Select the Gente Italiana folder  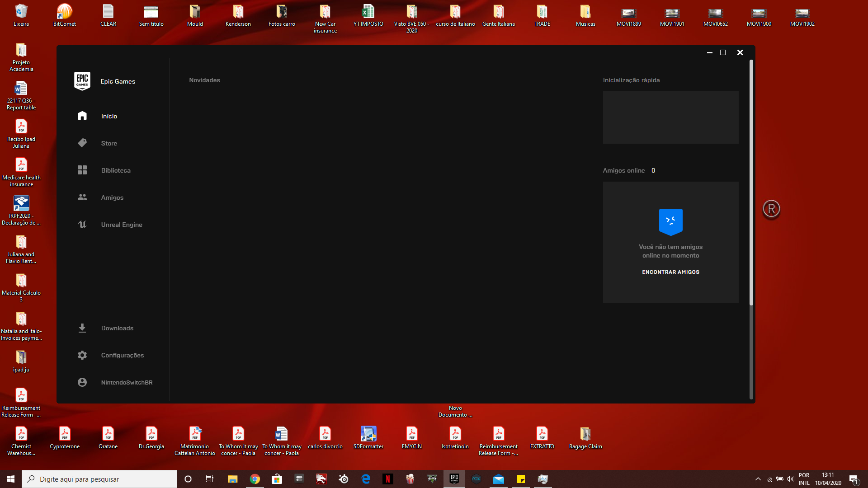tap(499, 15)
